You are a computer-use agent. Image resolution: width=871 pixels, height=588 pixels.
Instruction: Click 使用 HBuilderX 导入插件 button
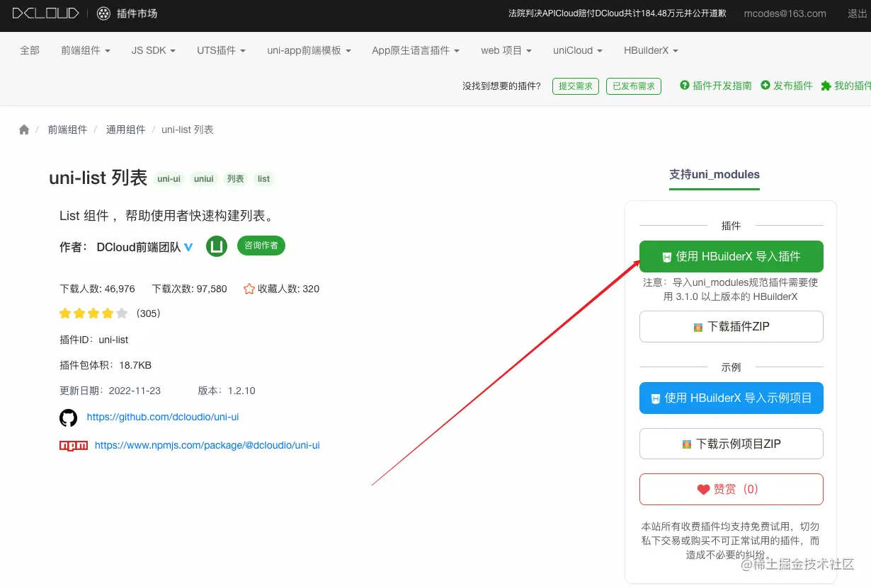[731, 256]
